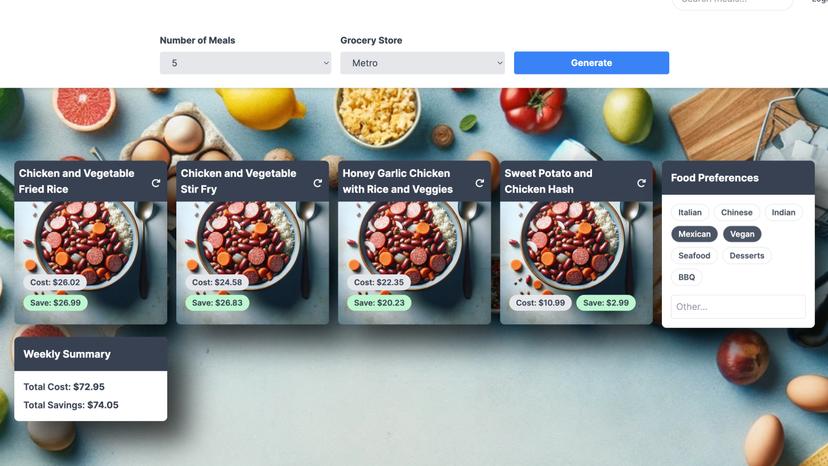Enable the Italian food preference

690,212
